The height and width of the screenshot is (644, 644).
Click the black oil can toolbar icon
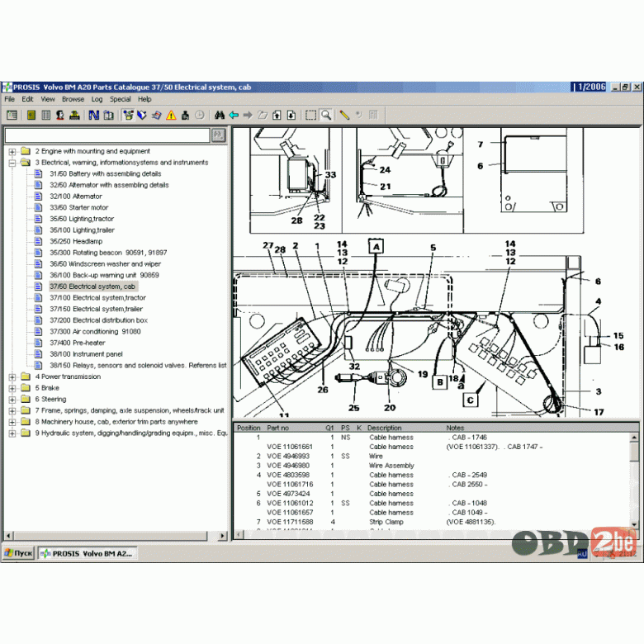coord(185,115)
